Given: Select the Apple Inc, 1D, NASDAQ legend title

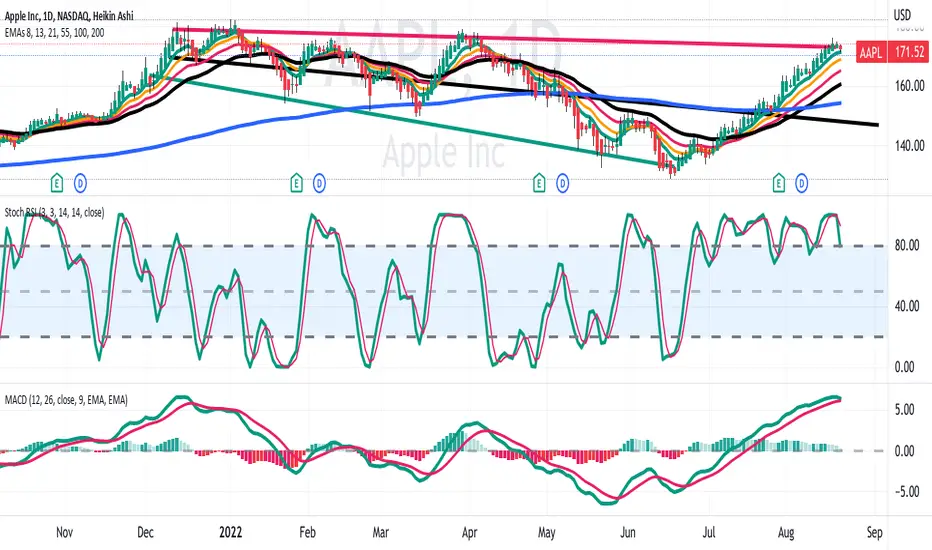Looking at the screenshot, I should (69, 16).
